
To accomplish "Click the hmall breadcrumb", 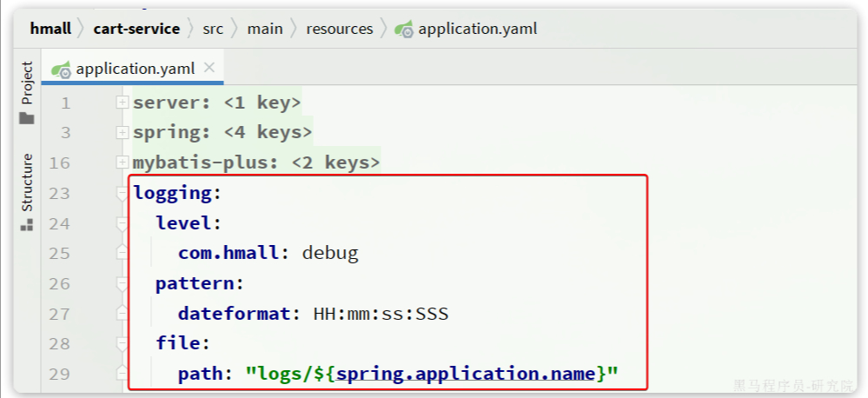I will [x=50, y=29].
